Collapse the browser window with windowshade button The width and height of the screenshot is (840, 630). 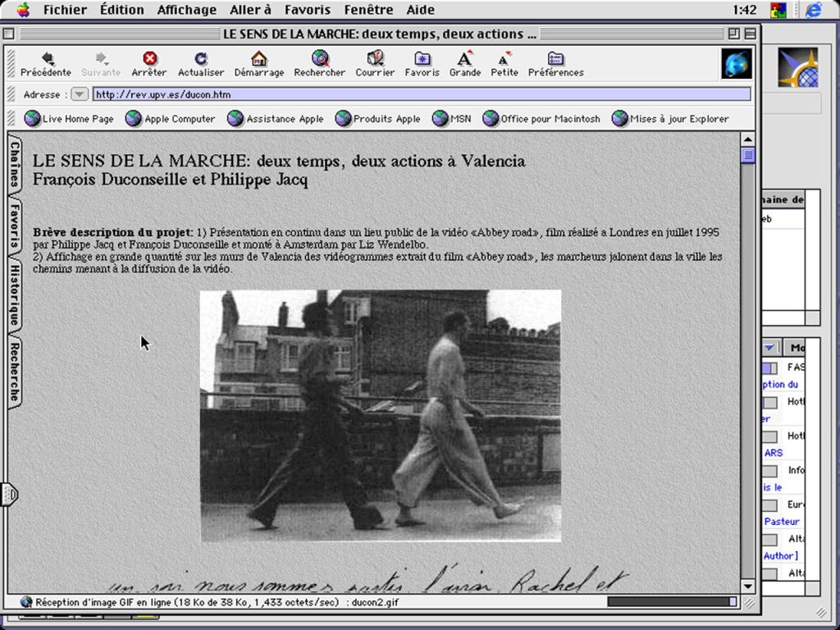coord(750,34)
